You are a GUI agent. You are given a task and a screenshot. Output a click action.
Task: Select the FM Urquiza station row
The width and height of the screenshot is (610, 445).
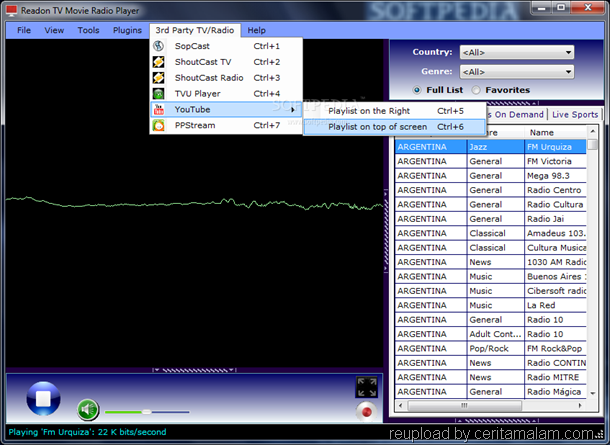pyautogui.click(x=490, y=147)
